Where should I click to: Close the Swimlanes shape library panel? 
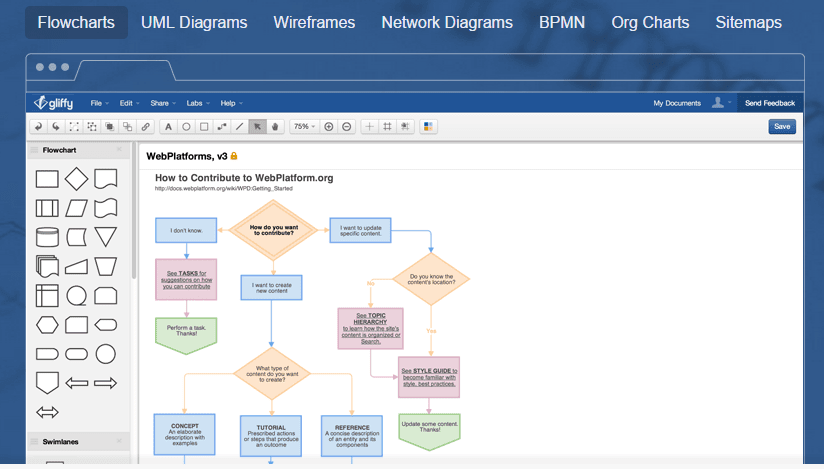pyautogui.click(x=119, y=441)
